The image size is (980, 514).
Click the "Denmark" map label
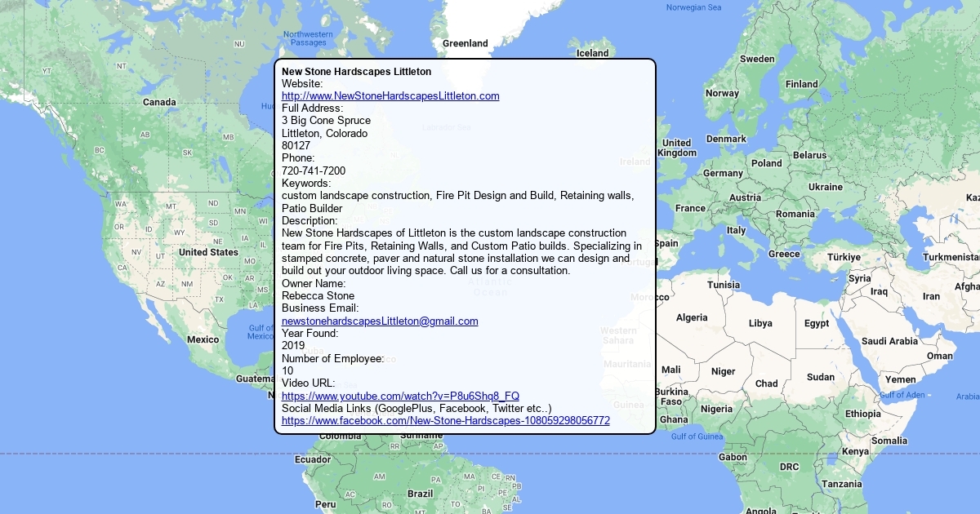726,139
